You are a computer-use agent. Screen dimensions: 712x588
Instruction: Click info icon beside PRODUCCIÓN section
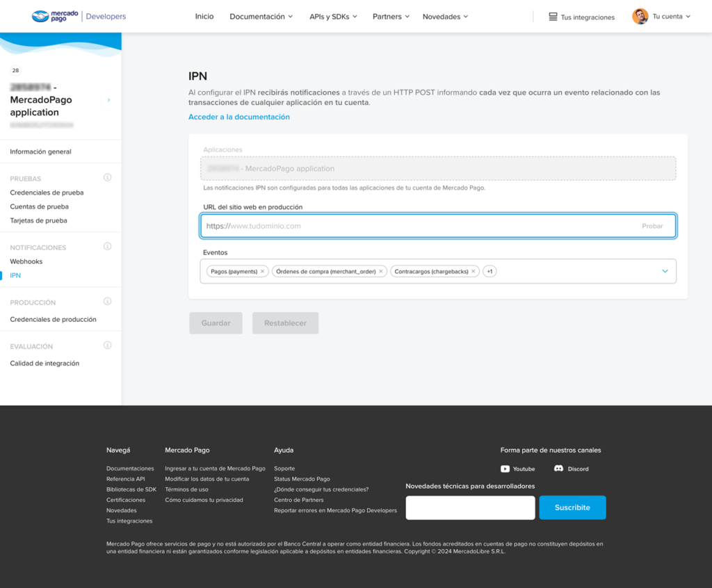(108, 302)
